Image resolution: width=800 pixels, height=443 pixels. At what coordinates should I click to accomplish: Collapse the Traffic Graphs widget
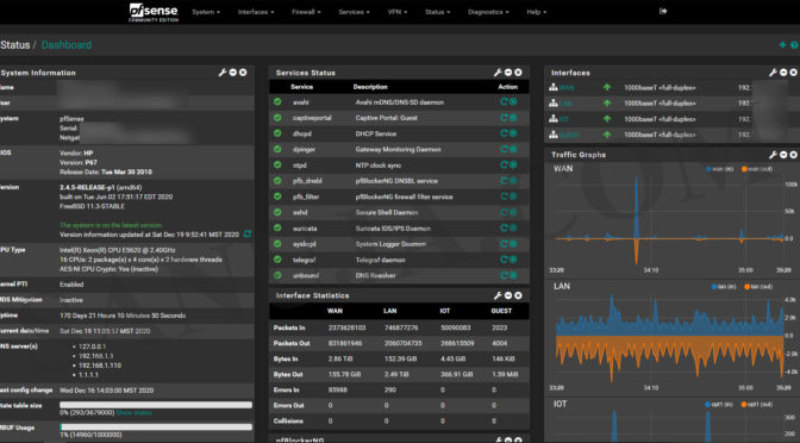[783, 155]
